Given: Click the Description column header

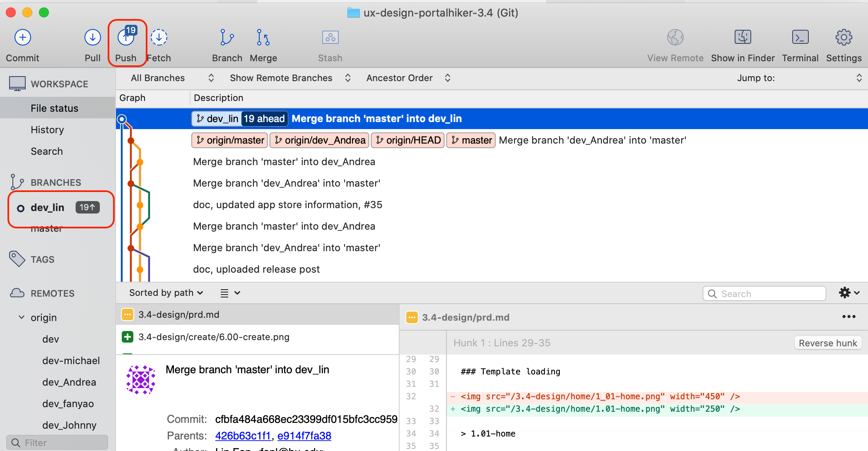Looking at the screenshot, I should [219, 98].
